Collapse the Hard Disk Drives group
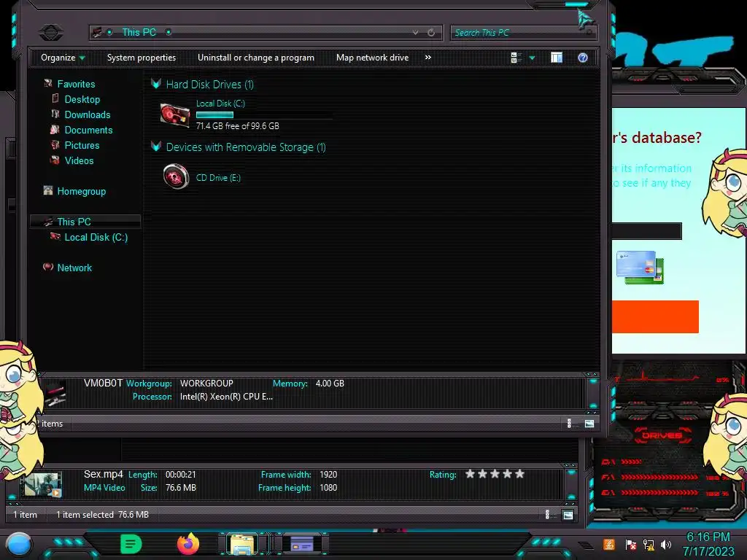This screenshot has height=560, width=747. coord(156,85)
